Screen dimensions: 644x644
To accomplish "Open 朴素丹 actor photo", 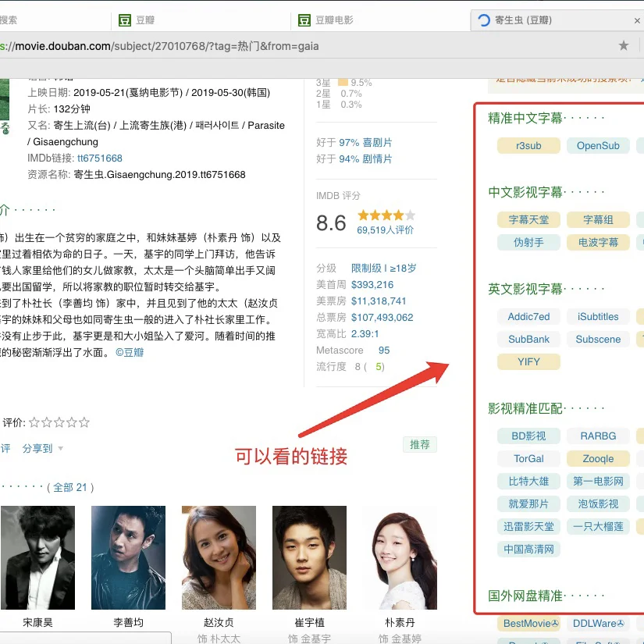I will pyautogui.click(x=400, y=557).
